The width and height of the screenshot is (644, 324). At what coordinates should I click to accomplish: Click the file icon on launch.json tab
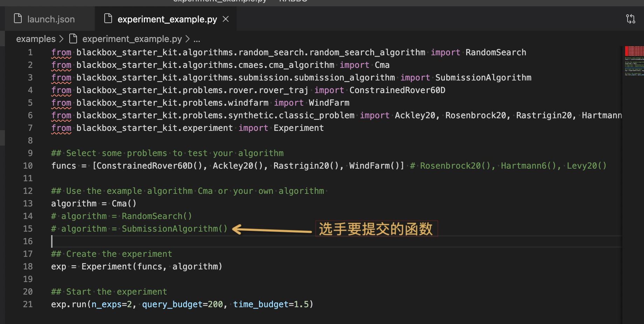(18, 19)
